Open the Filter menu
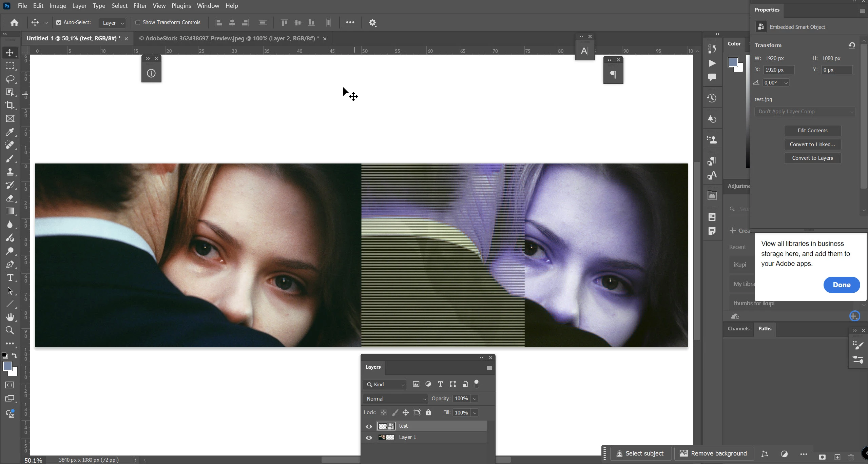The height and width of the screenshot is (464, 868). pos(140,6)
